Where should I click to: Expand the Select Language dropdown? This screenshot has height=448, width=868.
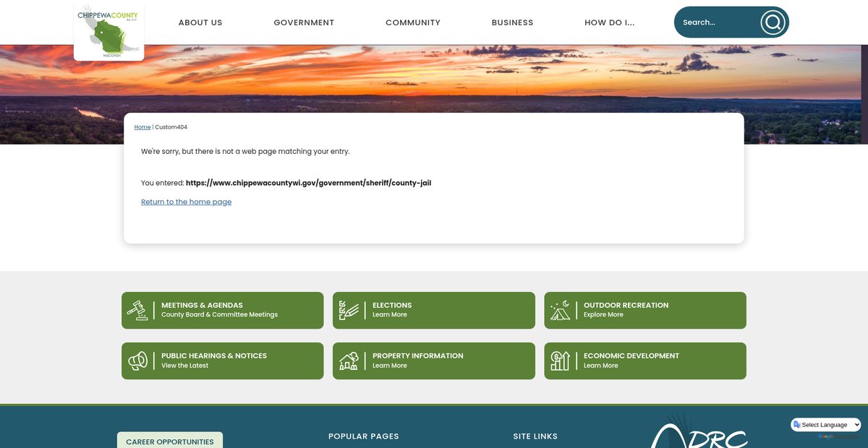(x=826, y=425)
